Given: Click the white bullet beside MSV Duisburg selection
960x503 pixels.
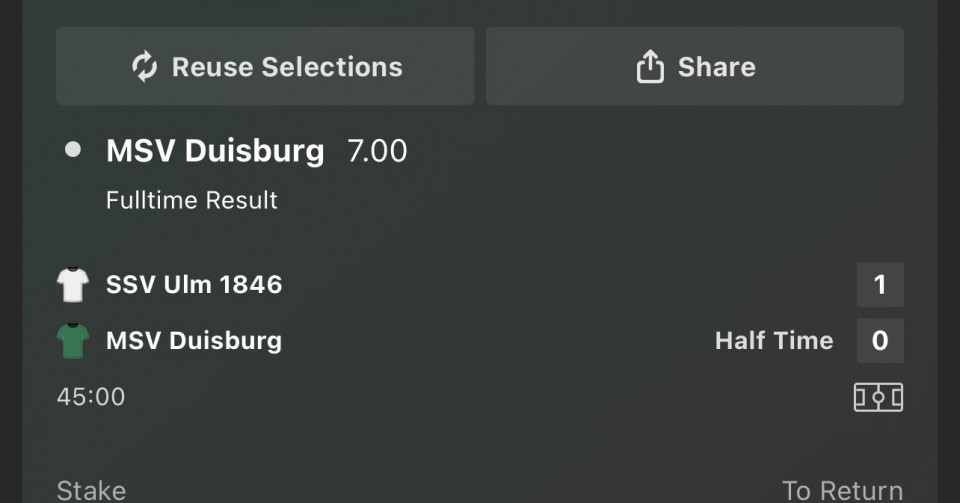Looking at the screenshot, I should pos(72,150).
